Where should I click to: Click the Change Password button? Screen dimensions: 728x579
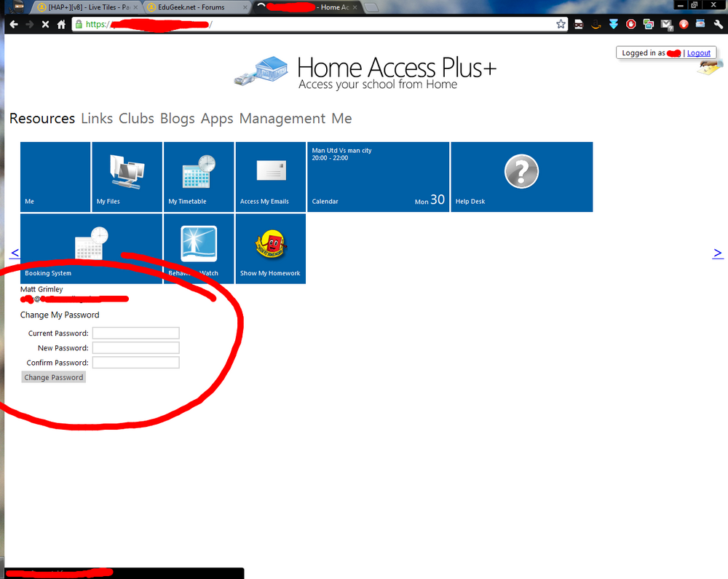tap(54, 377)
